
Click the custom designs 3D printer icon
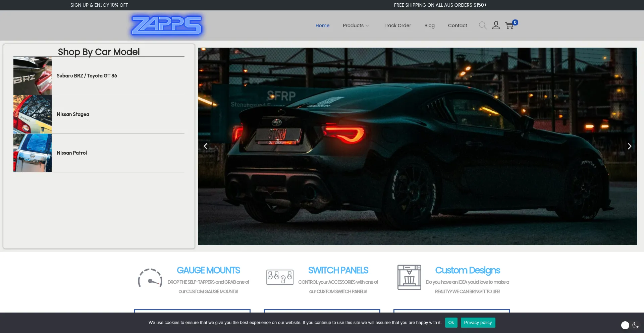409,277
